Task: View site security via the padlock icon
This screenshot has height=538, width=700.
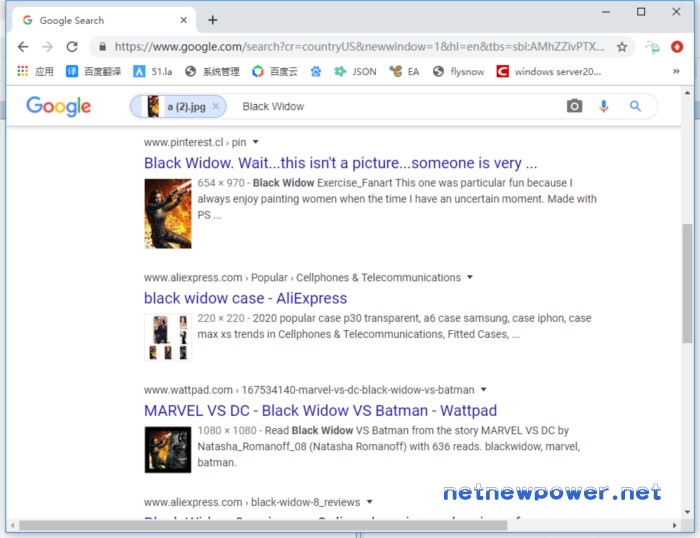Action: click(103, 46)
